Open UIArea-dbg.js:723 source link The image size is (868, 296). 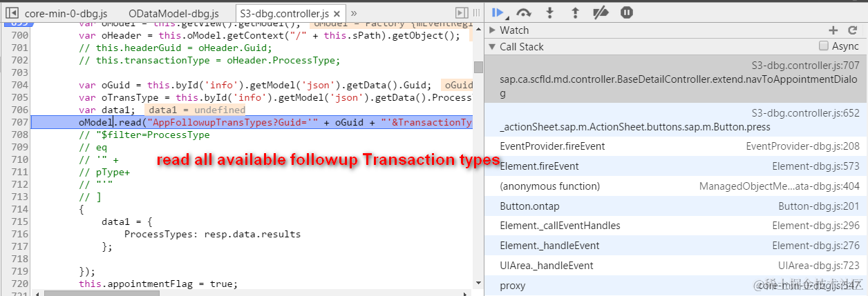[x=819, y=266]
